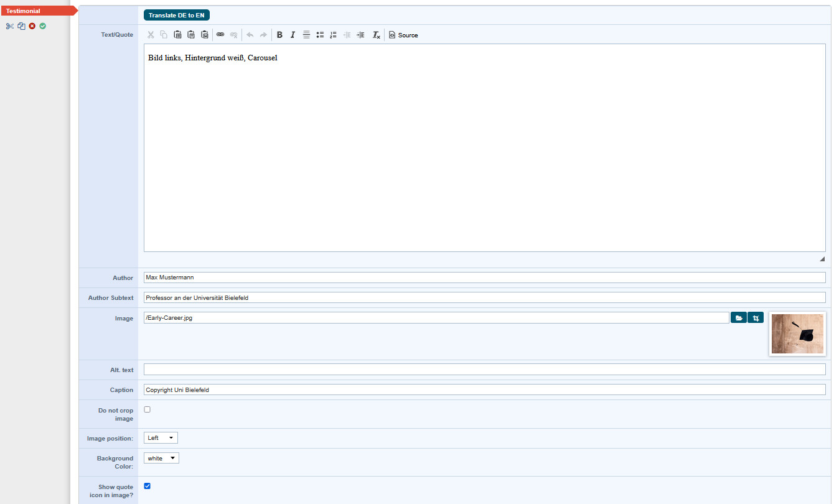Screen dimensions: 834x504
Task: Click the Alt. text input field
Action: coord(484,370)
